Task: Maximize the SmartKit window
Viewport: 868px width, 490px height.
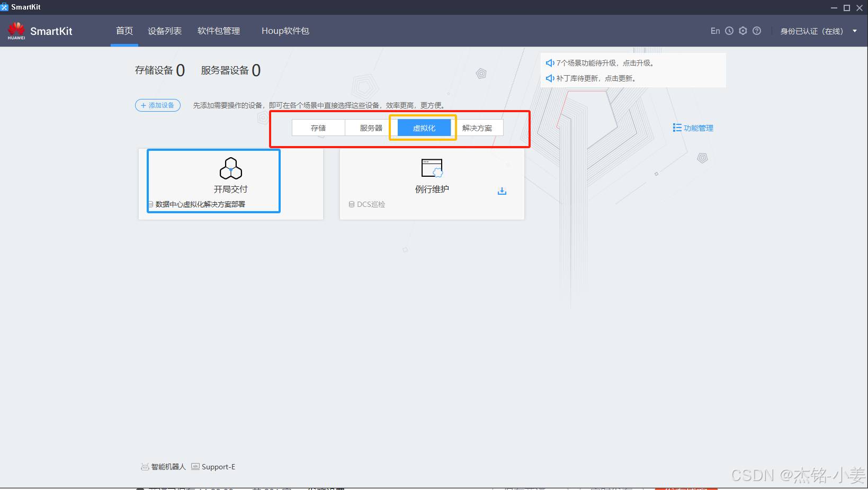Action: click(x=847, y=7)
